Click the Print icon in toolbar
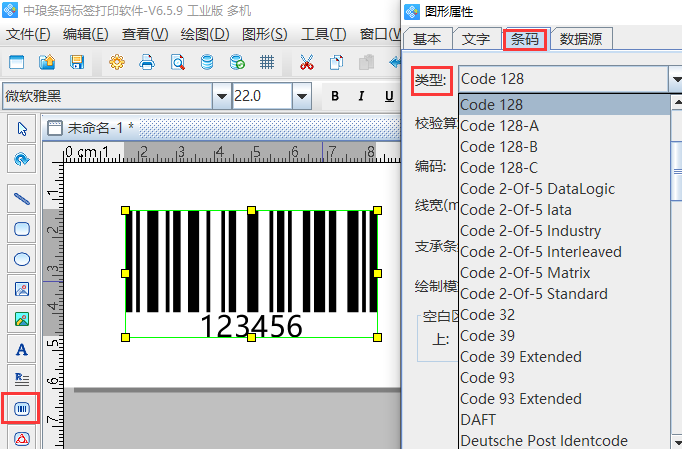The image size is (682, 449). click(x=147, y=62)
